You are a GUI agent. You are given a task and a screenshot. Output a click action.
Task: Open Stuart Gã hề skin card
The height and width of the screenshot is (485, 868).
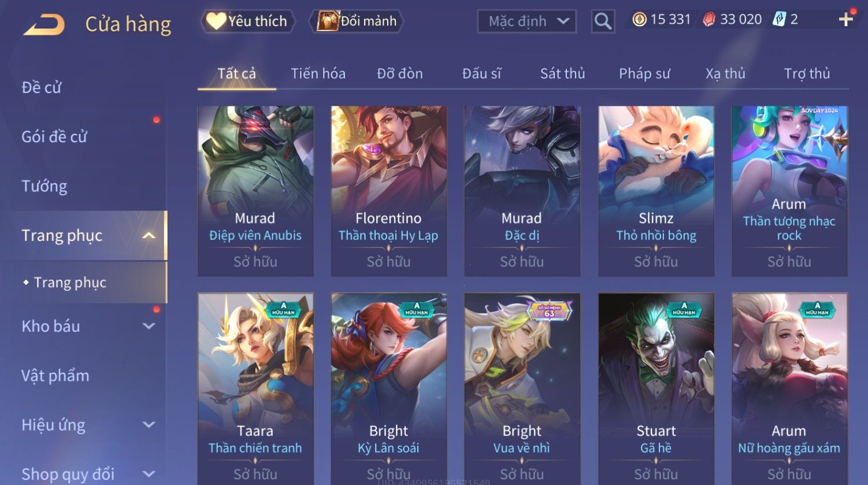pyautogui.click(x=656, y=388)
